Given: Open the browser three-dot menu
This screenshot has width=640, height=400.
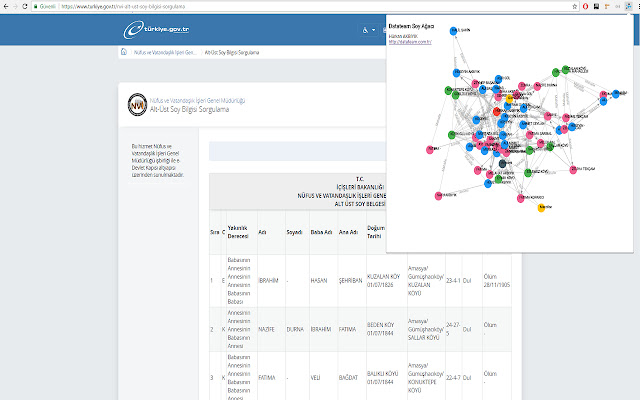Looking at the screenshot, I should click(x=632, y=6).
